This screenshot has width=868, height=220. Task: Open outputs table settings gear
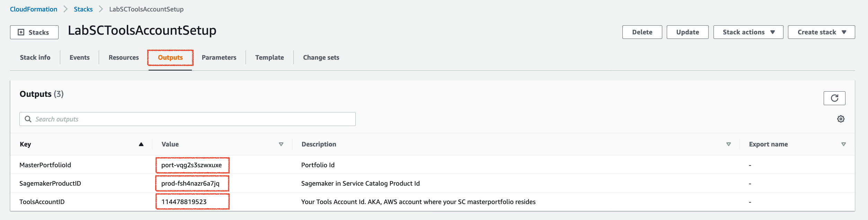(841, 119)
